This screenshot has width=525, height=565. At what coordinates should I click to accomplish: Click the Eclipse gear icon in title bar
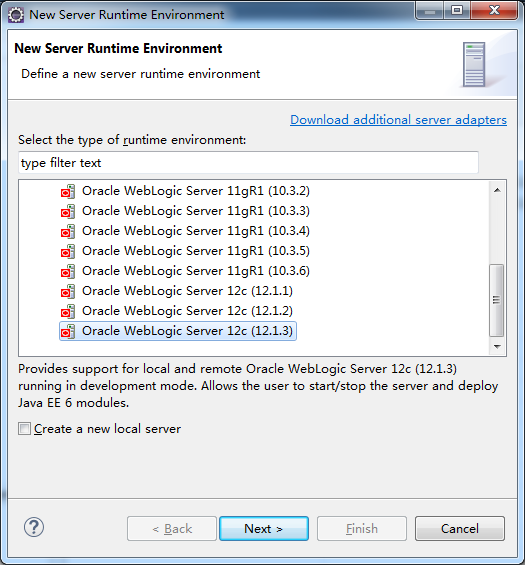pos(16,15)
